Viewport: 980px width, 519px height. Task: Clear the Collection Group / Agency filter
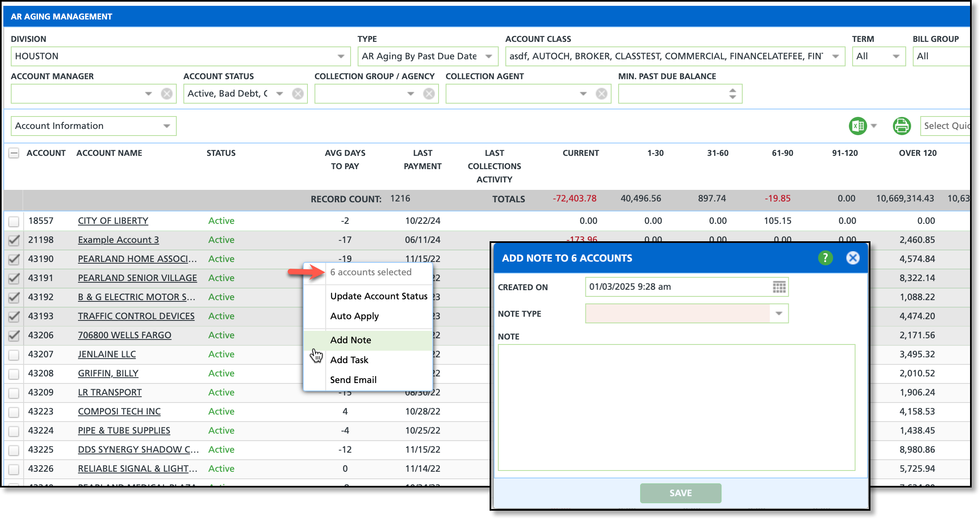(x=429, y=94)
